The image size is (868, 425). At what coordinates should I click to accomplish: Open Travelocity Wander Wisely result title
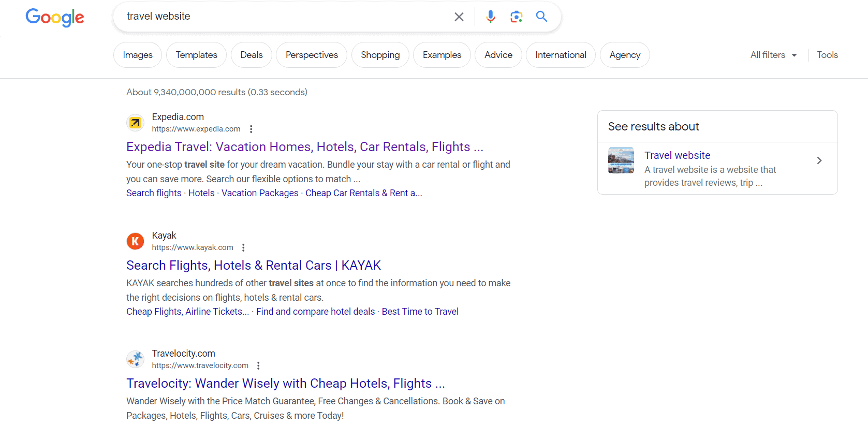click(x=286, y=384)
